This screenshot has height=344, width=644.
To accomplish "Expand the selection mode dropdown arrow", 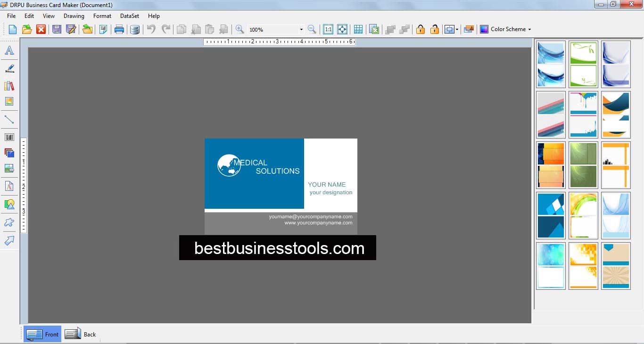I will (x=456, y=29).
